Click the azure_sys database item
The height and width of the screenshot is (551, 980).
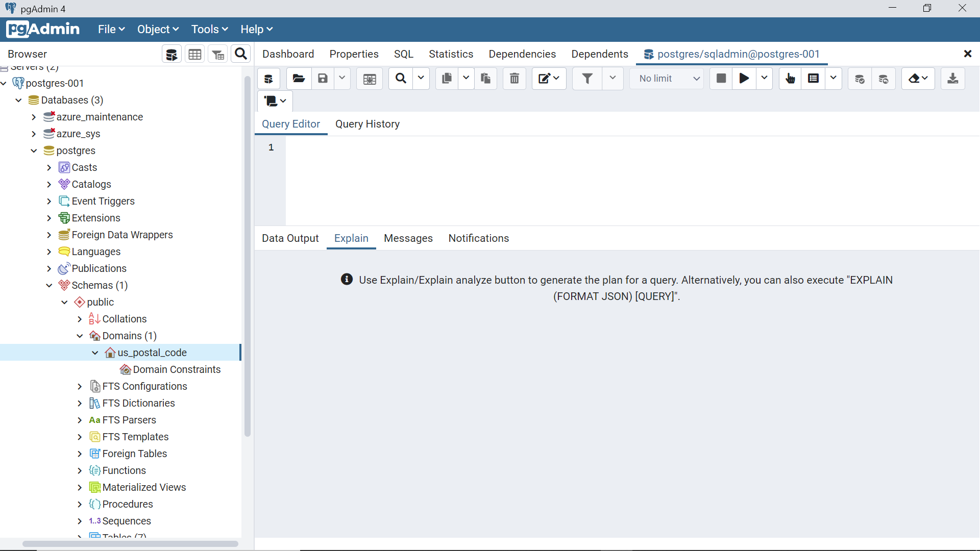(78, 134)
